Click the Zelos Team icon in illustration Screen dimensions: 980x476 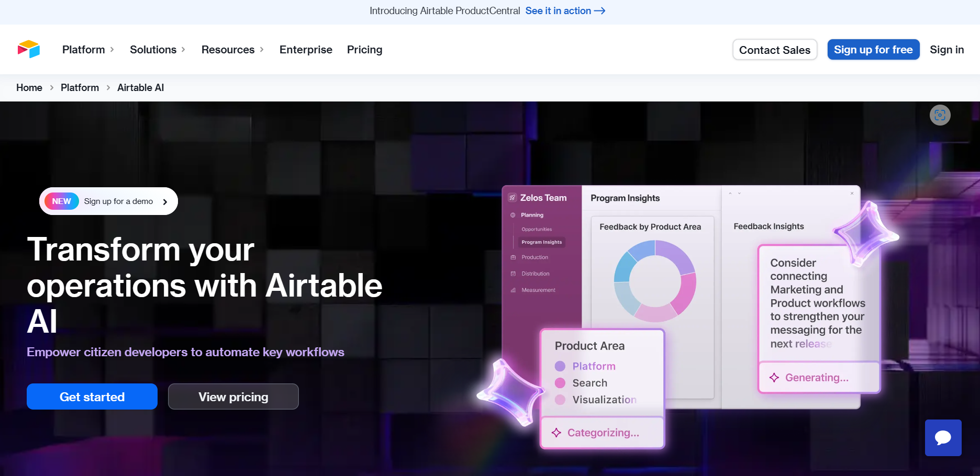[x=513, y=198]
